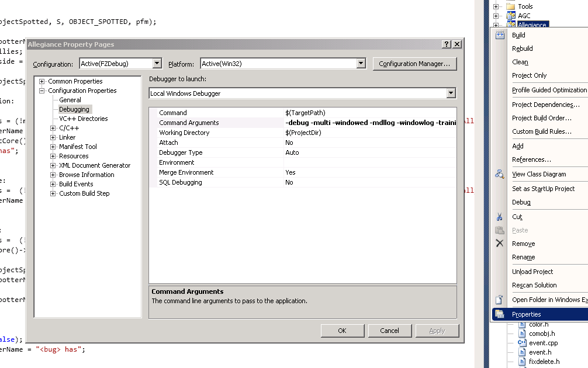Open the Debugger to launch dropdown
This screenshot has width=588, height=368.
pyautogui.click(x=451, y=93)
